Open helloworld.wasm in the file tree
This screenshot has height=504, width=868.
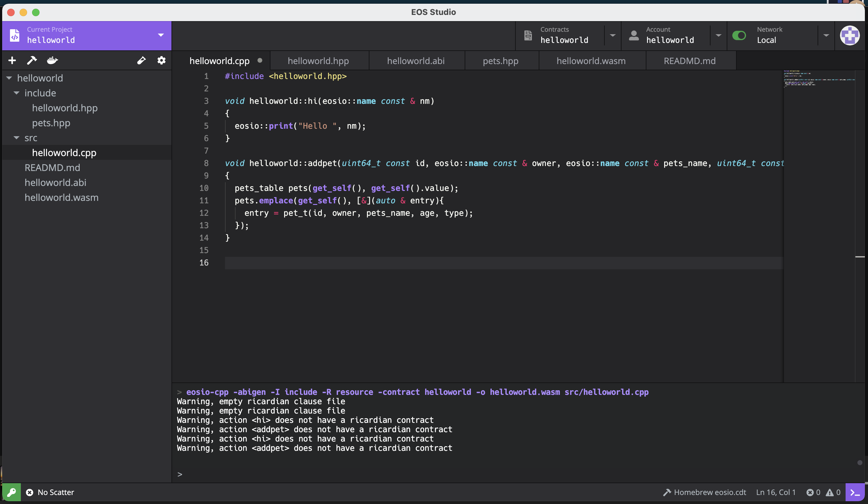pos(61,197)
